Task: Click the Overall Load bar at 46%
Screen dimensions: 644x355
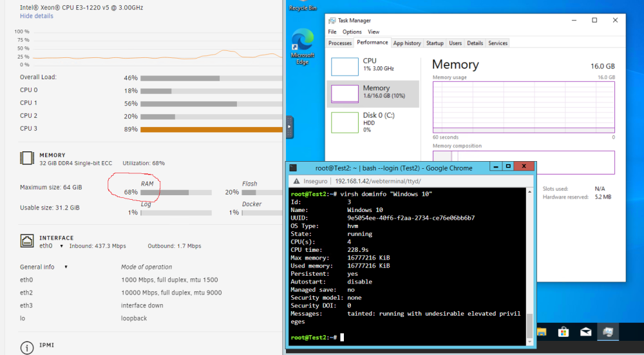Action: pyautogui.click(x=211, y=78)
